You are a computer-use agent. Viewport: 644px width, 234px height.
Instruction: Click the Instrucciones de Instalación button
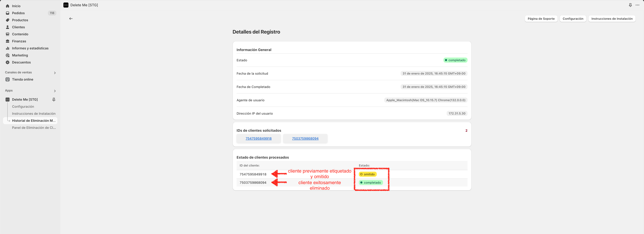click(x=612, y=19)
